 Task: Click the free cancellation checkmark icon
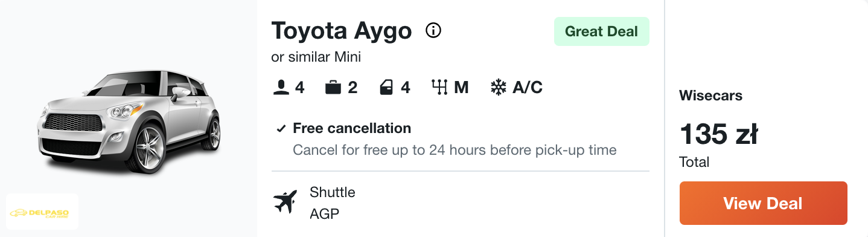tap(281, 129)
